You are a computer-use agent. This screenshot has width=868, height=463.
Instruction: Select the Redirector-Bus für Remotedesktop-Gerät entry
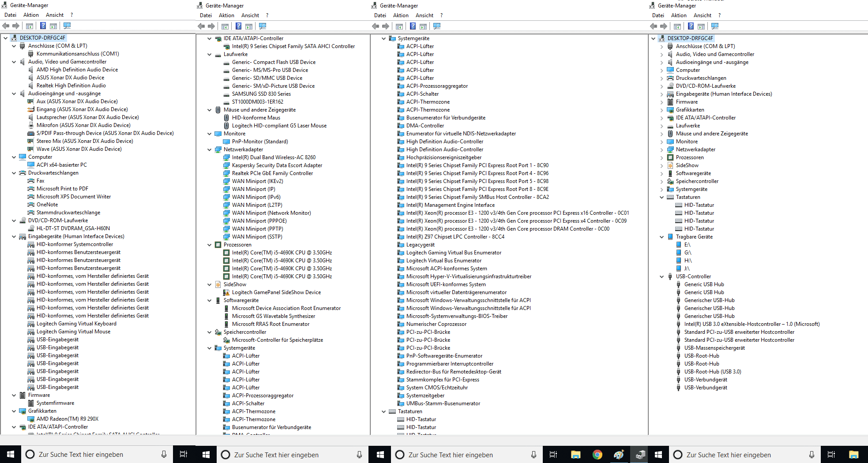click(454, 372)
